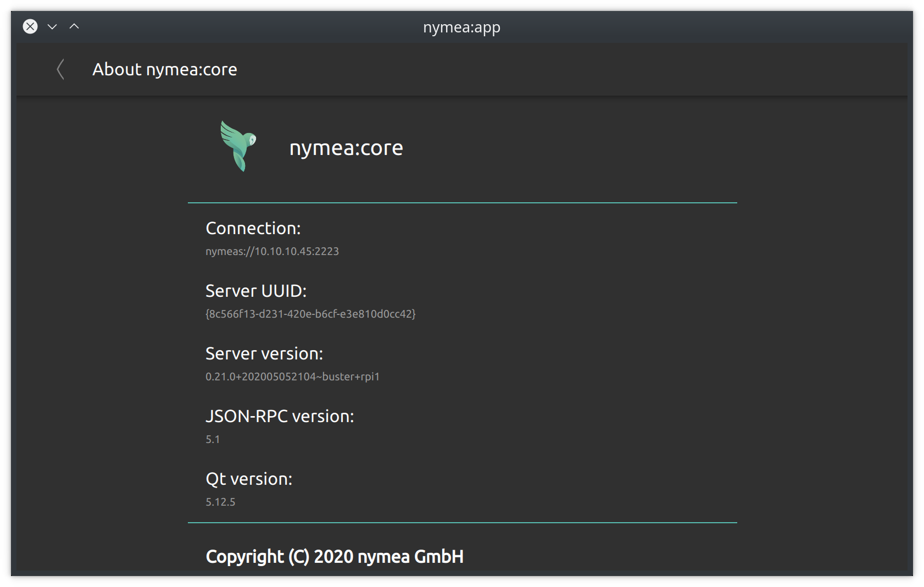The width and height of the screenshot is (924, 587).
Task: Minimize window with down chevron in title bar
Action: point(52,26)
